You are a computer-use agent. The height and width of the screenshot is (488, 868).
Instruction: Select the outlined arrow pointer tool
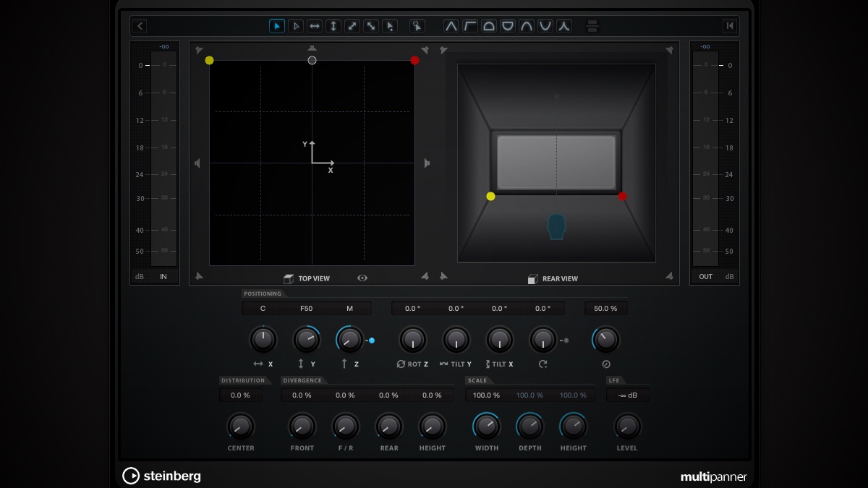[x=296, y=26]
